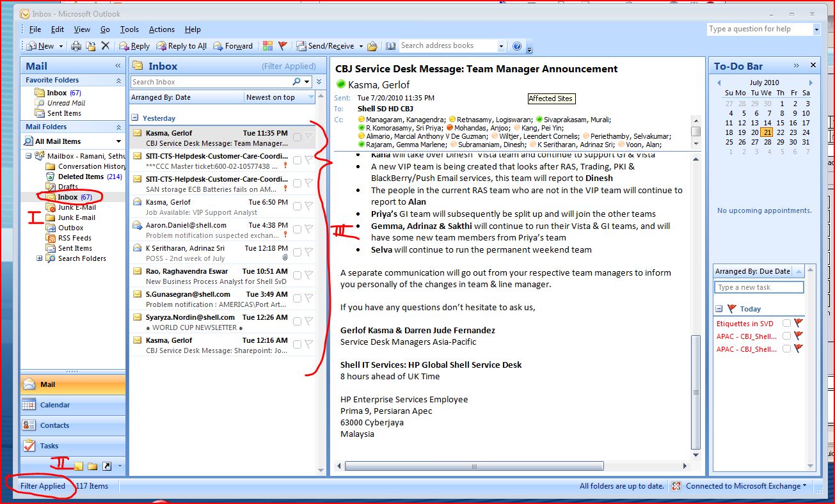Open the Tools menu
The width and height of the screenshot is (835, 504).
pyautogui.click(x=129, y=29)
